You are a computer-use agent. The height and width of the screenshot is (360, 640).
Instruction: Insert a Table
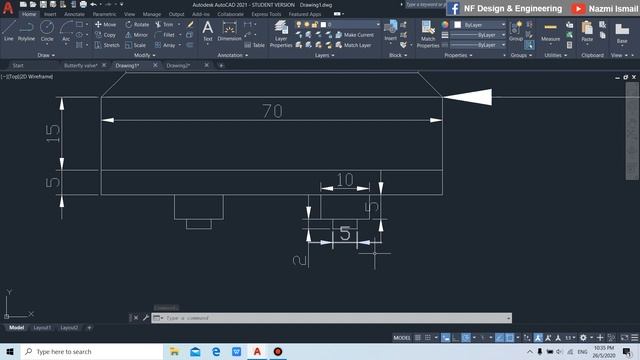coord(254,45)
